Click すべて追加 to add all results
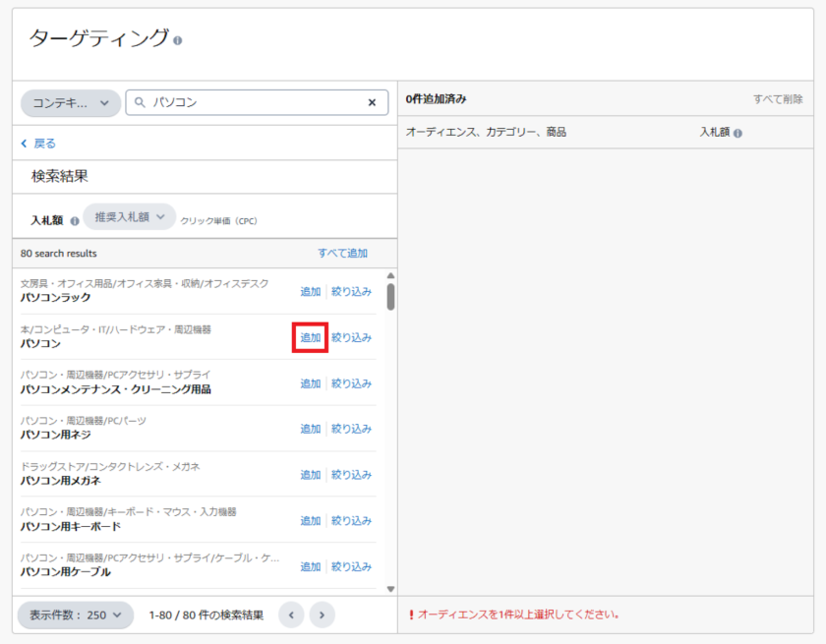 click(x=342, y=254)
